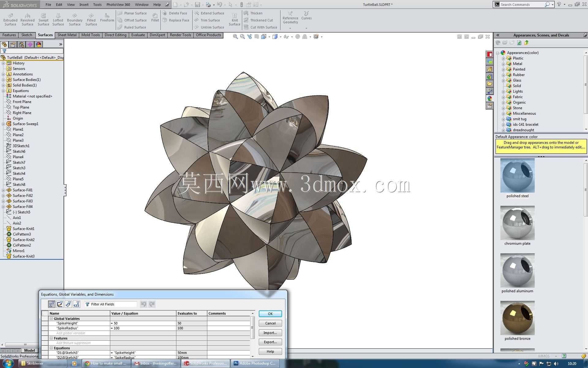The image size is (588, 368).
Task: Open the ConfigurationManager tab icon
Action: click(x=21, y=44)
